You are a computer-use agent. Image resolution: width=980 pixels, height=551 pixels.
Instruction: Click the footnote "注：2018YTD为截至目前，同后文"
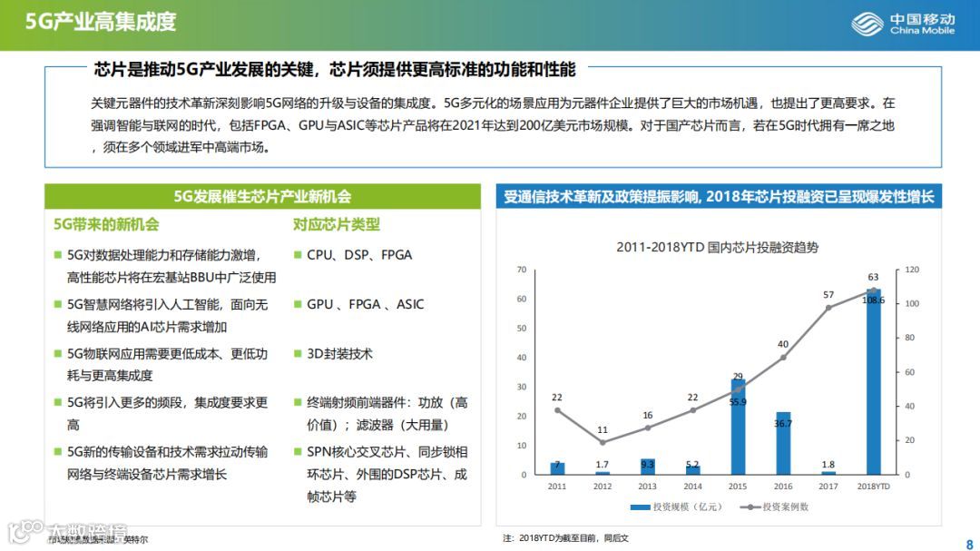point(565,538)
